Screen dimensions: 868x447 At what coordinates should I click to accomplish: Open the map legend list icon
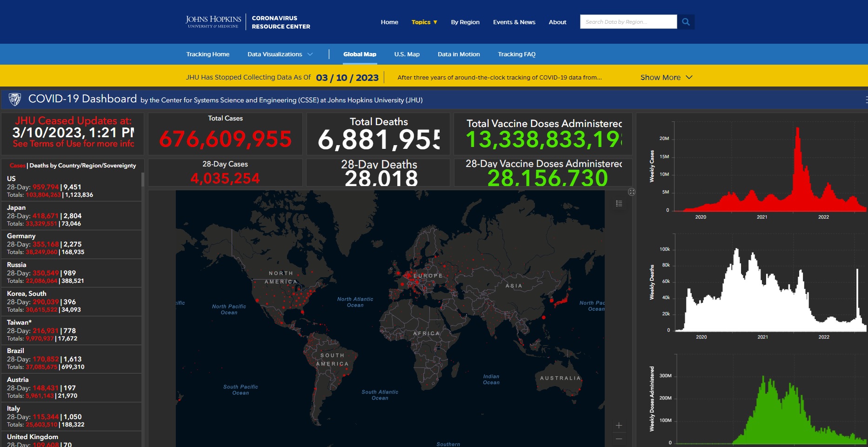[619, 203]
